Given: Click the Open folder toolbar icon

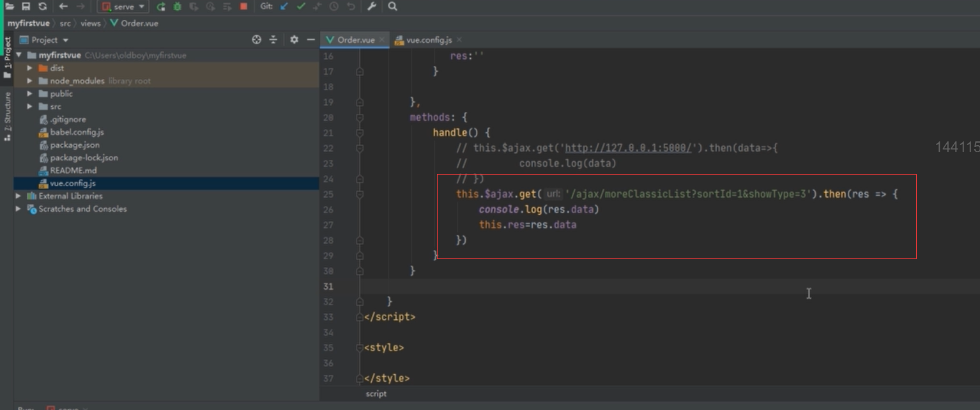Looking at the screenshot, I should click(x=10, y=6).
